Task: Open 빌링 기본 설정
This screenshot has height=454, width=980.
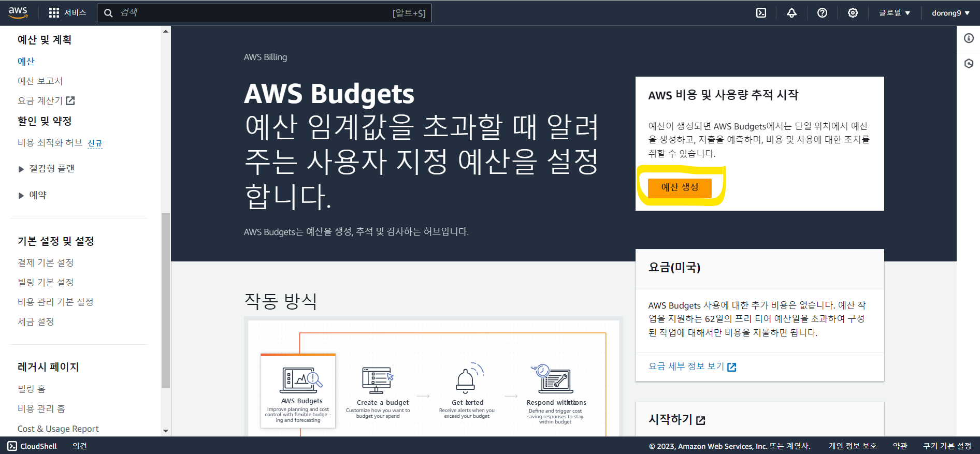Action: 46,282
